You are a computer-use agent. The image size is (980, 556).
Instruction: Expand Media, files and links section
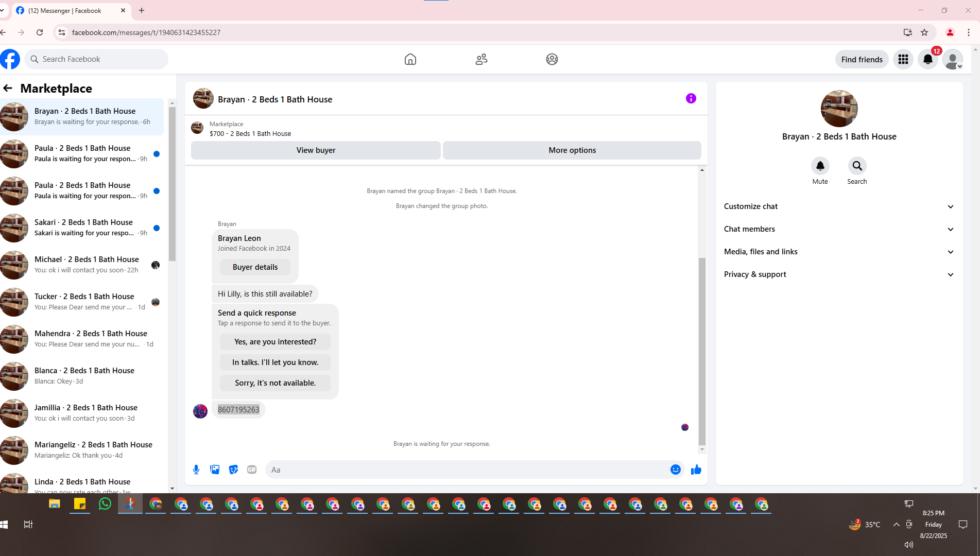[x=839, y=252]
